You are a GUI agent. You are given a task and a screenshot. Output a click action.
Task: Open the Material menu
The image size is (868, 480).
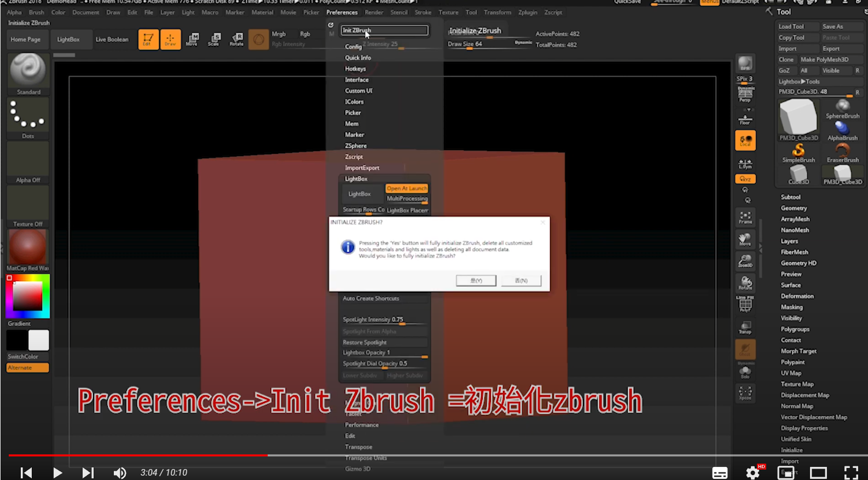[x=262, y=12]
